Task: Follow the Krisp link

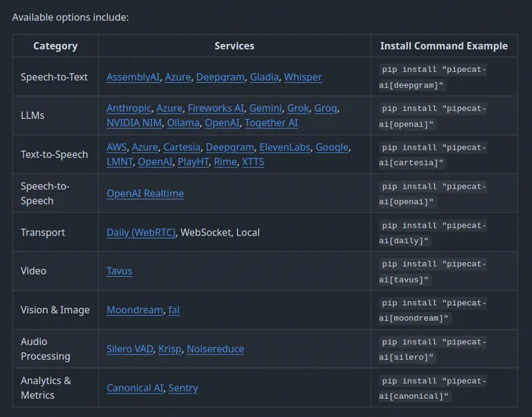Action: [x=170, y=349]
